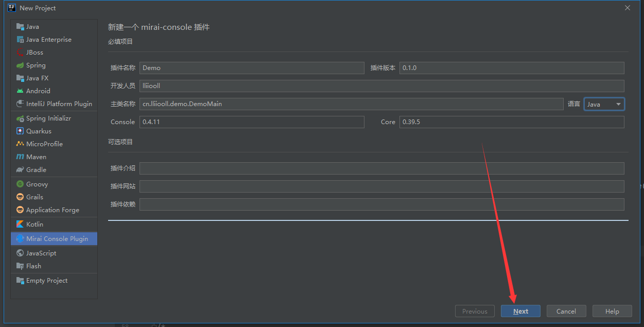Click the Next button
Viewport: 644px width, 327px height.
coord(520,311)
